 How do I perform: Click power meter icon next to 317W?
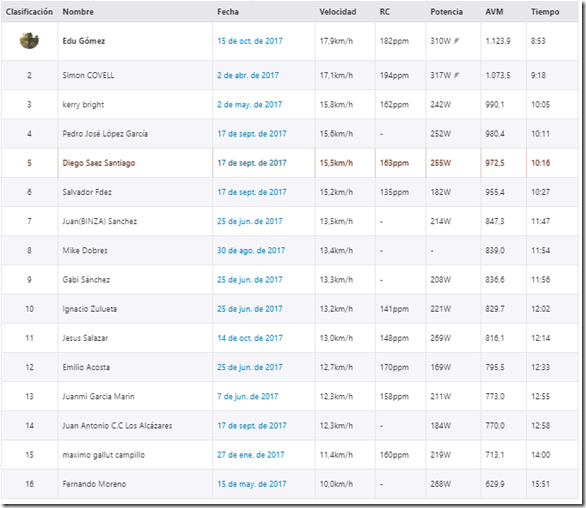point(456,76)
